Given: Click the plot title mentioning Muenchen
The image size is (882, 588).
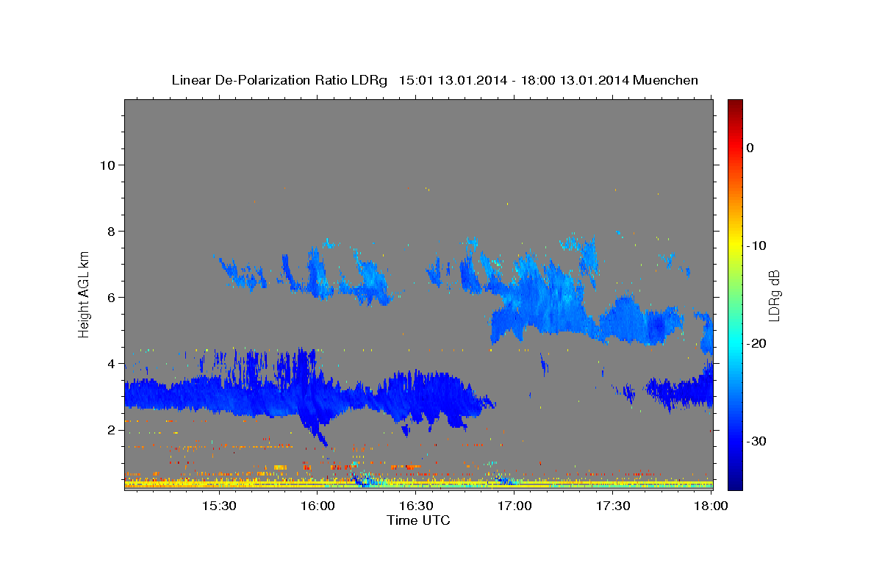Looking at the screenshot, I should [x=434, y=80].
